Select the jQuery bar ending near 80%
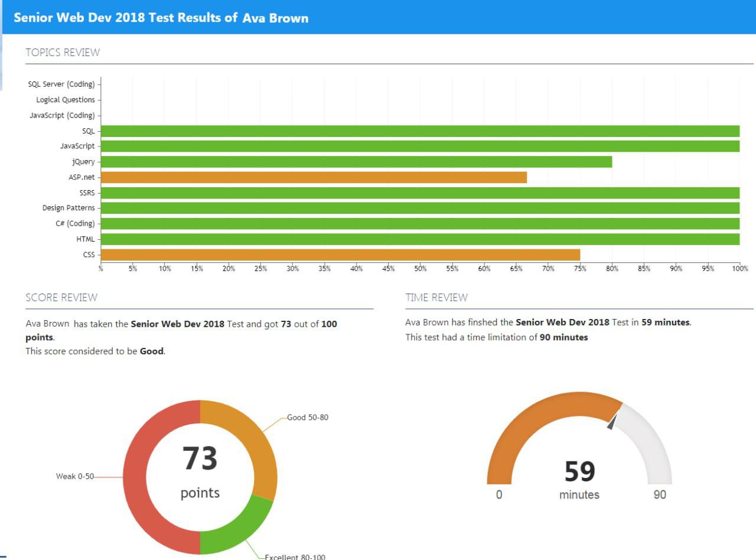The height and width of the screenshot is (560, 756). (354, 161)
